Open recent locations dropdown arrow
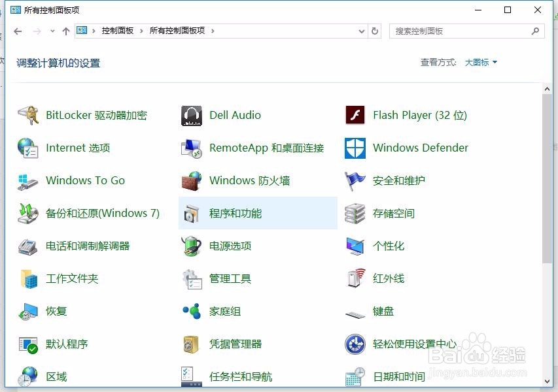 (52, 31)
